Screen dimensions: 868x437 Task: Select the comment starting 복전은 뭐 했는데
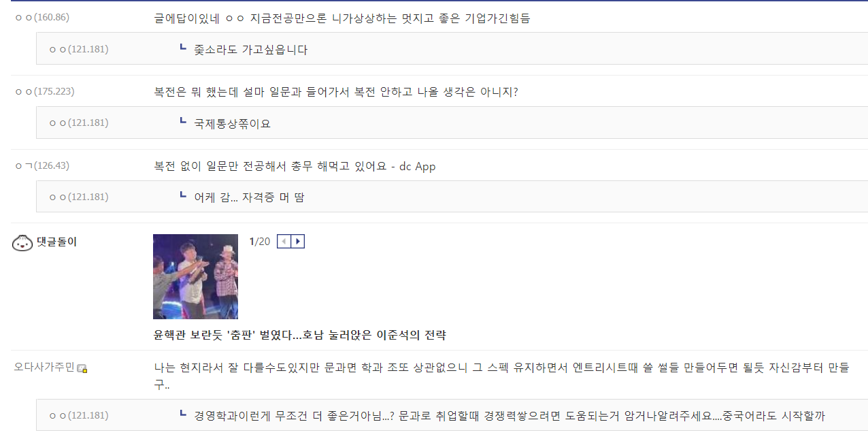point(336,92)
